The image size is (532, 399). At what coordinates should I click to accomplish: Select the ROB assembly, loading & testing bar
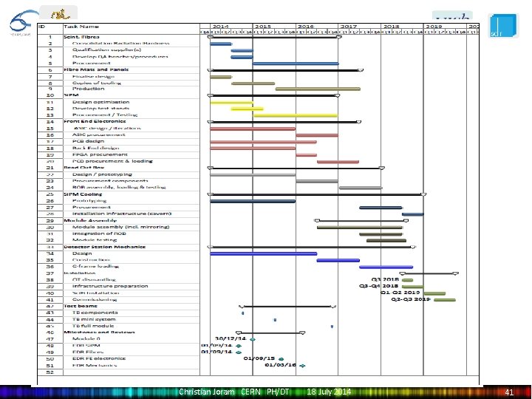tap(361, 188)
